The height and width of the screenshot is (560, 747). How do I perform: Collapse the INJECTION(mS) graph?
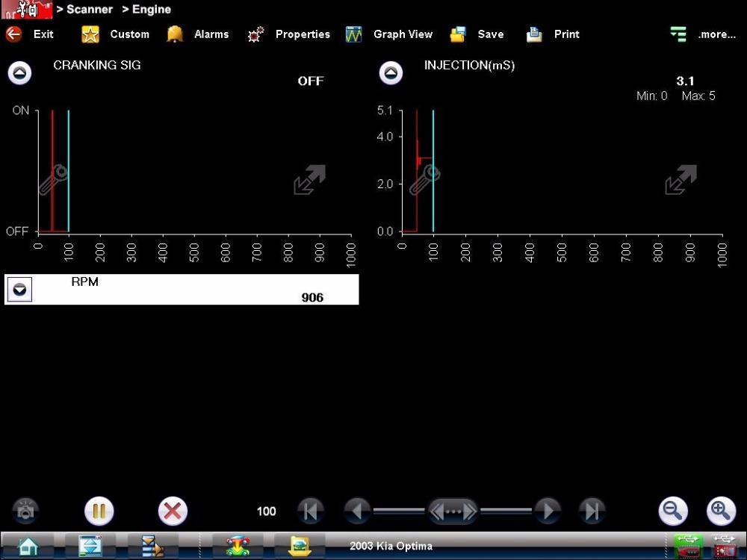coord(391,73)
